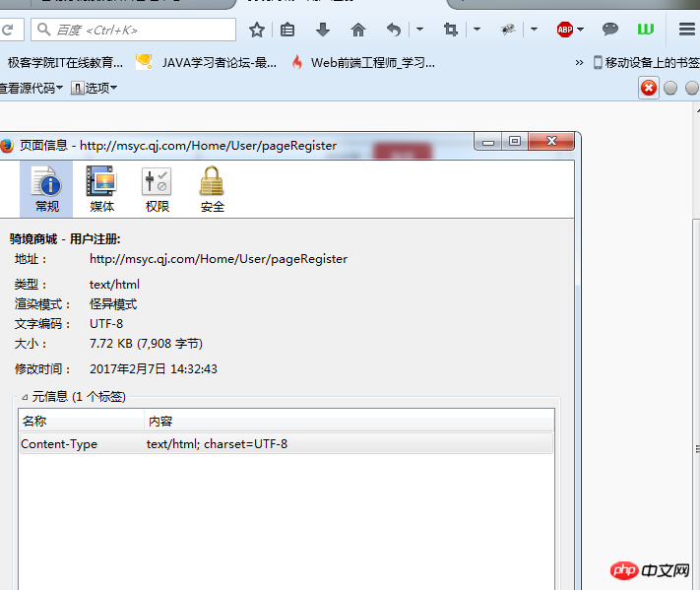Select the 常规 general tab
The width and height of the screenshot is (700, 590).
(46, 189)
